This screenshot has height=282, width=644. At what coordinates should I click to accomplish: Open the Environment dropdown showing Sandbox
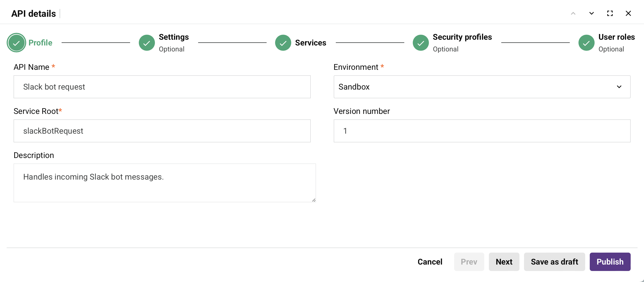482,87
